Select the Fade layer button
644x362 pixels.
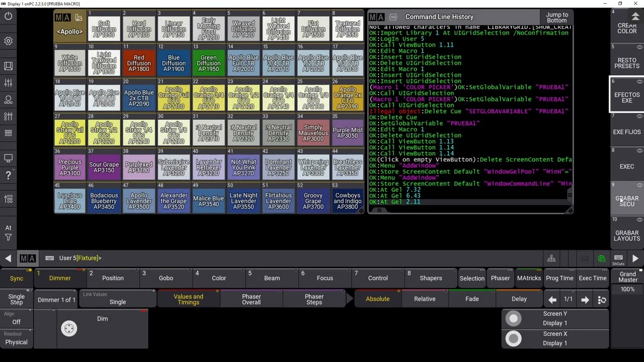coord(472,299)
